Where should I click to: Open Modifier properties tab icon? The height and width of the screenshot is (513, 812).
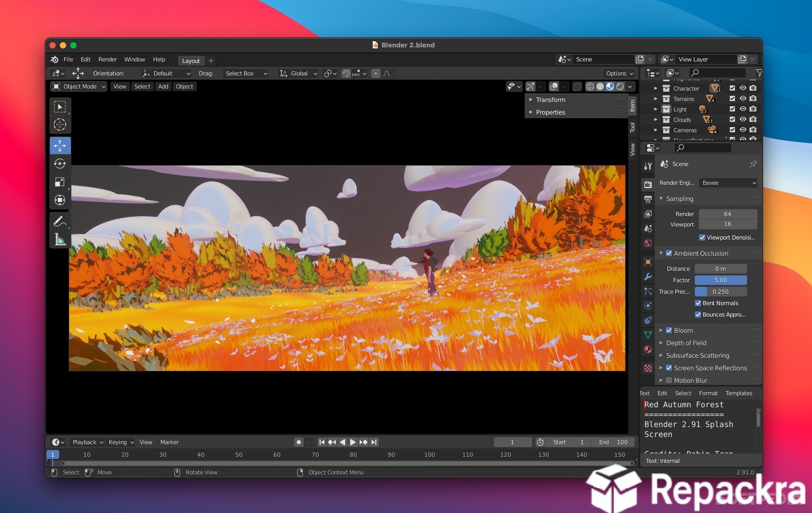click(648, 277)
